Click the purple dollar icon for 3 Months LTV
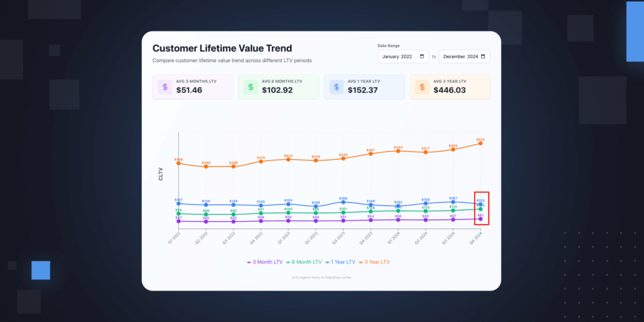Image resolution: width=644 pixels, height=322 pixels. (165, 87)
